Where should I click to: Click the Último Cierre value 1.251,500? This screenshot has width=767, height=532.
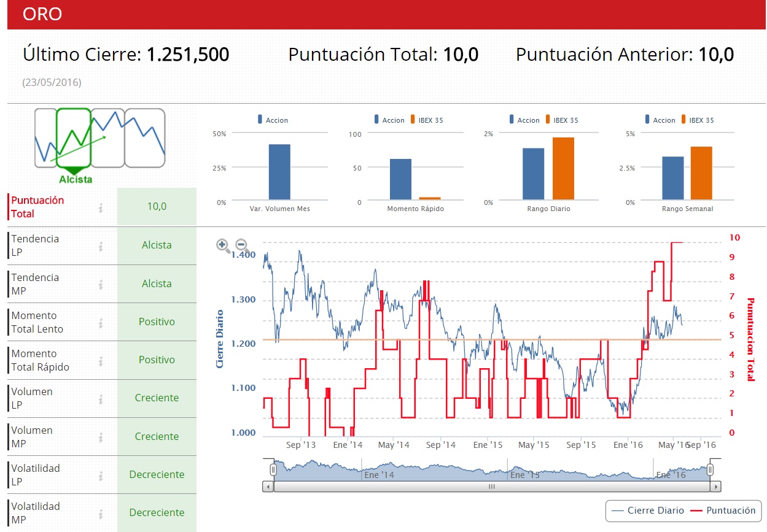click(188, 55)
